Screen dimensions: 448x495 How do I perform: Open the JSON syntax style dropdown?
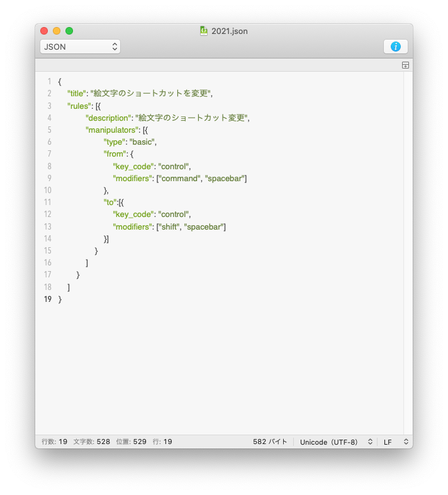pyautogui.click(x=80, y=47)
